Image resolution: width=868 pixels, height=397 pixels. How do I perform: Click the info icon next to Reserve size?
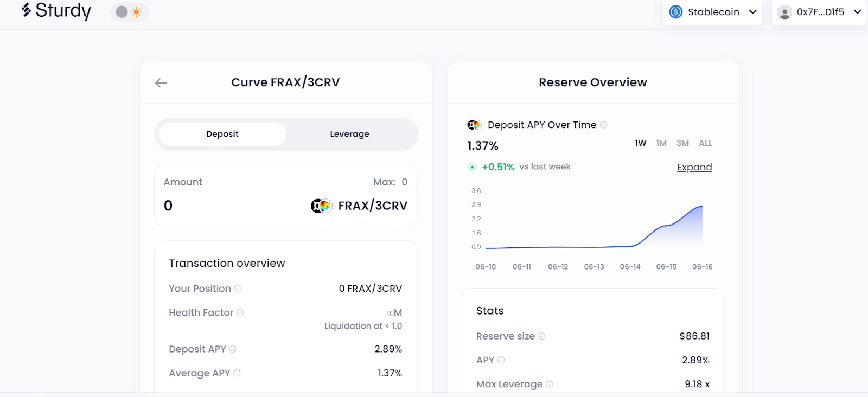click(541, 336)
